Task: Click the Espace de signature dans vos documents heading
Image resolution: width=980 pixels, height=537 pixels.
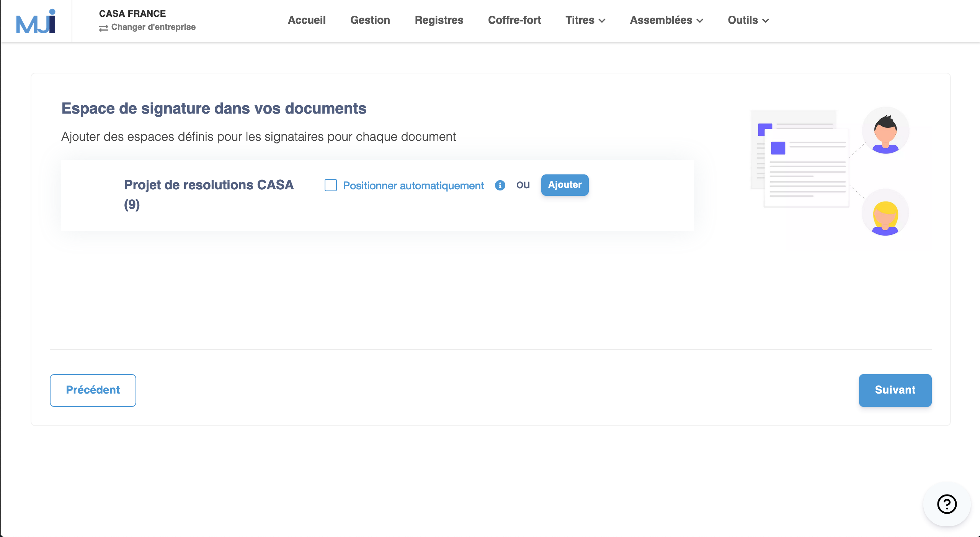Action: (x=214, y=109)
